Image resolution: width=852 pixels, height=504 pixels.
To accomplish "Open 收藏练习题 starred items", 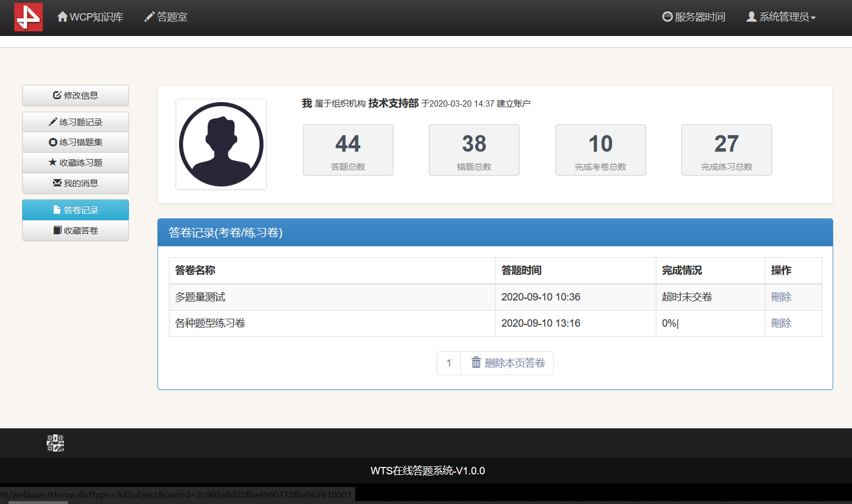I will [x=75, y=163].
